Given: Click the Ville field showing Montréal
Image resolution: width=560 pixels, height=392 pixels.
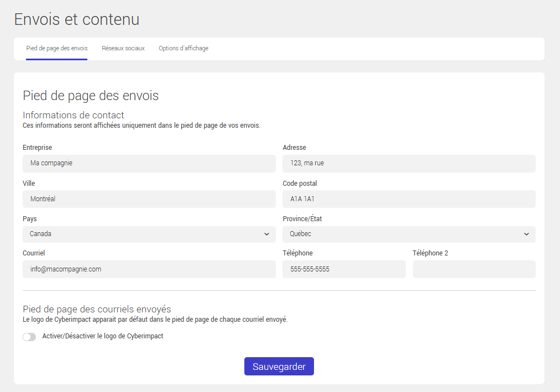Looking at the screenshot, I should click(149, 198).
